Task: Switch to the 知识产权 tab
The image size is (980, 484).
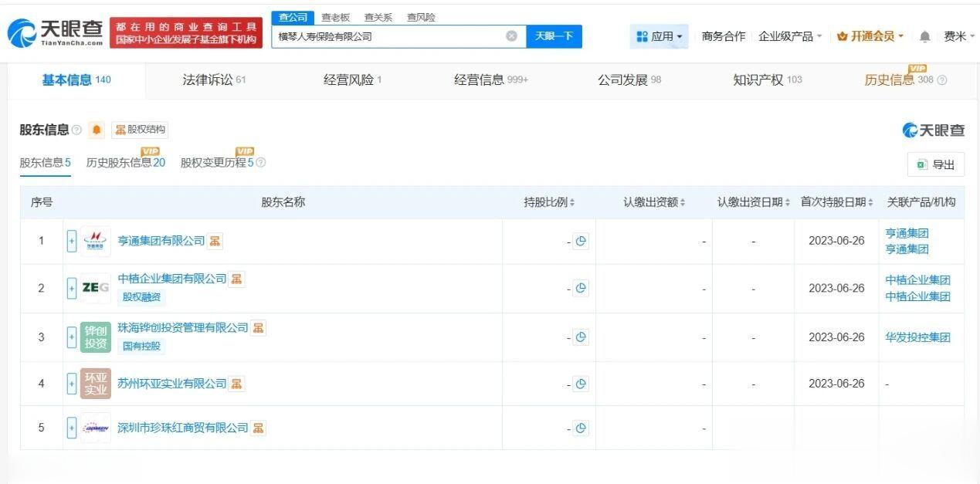Action: click(768, 80)
